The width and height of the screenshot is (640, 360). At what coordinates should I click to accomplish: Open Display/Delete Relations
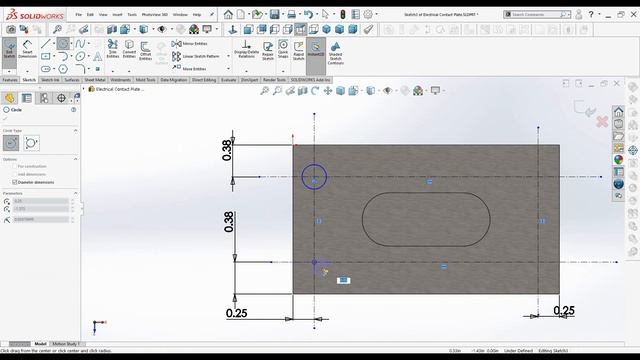tap(246, 50)
